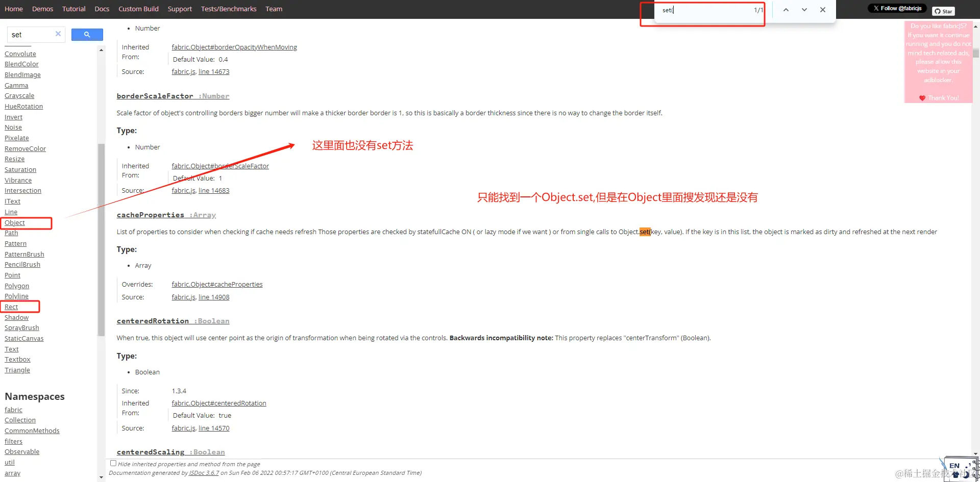This screenshot has height=482, width=980.
Task: Open the BlendImage class link
Action: pyautogui.click(x=22, y=74)
